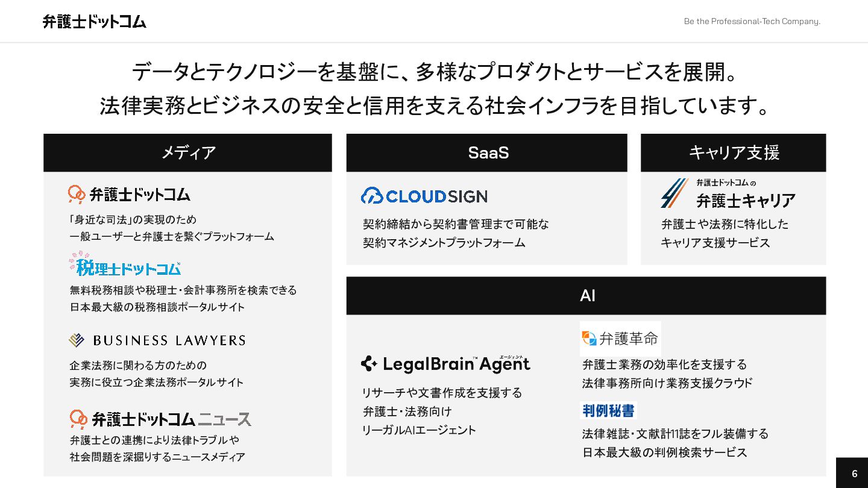The width and height of the screenshot is (868, 488).
Task: Click the 契約マネジメントプラットフォーム description text
Action: point(444,243)
